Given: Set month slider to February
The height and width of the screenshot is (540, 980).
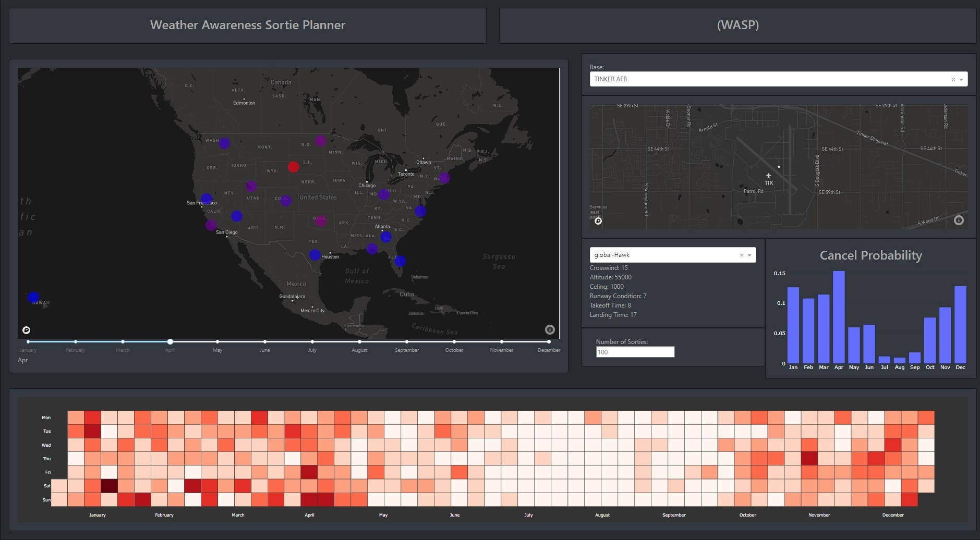Looking at the screenshot, I should point(76,342).
